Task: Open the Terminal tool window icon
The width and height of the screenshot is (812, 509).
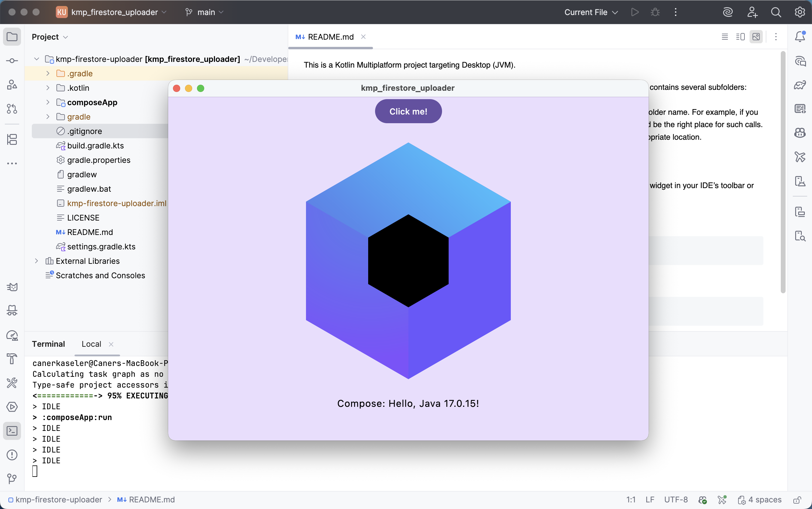Action: (x=12, y=431)
